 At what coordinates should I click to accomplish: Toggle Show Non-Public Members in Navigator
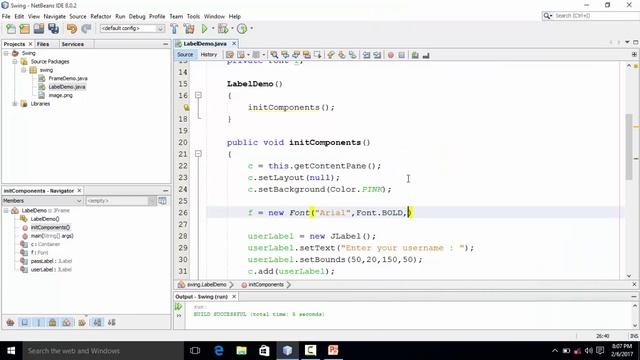point(53,322)
